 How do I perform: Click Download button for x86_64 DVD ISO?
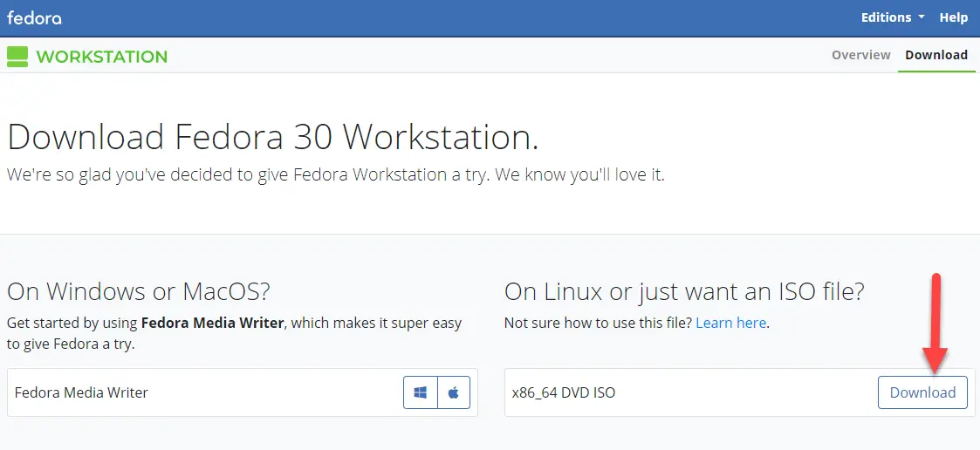click(x=922, y=392)
